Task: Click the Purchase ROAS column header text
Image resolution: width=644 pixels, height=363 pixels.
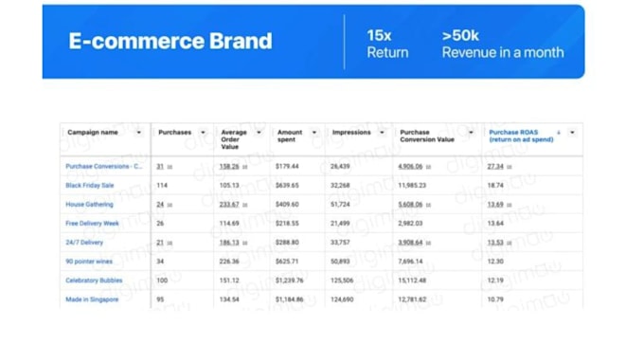Action: (521, 136)
